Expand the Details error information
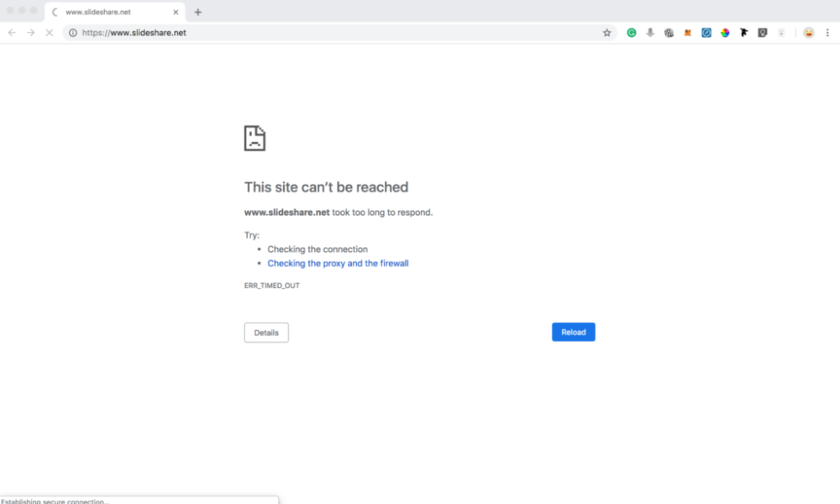Screen dimensions: 840x504 (266, 332)
